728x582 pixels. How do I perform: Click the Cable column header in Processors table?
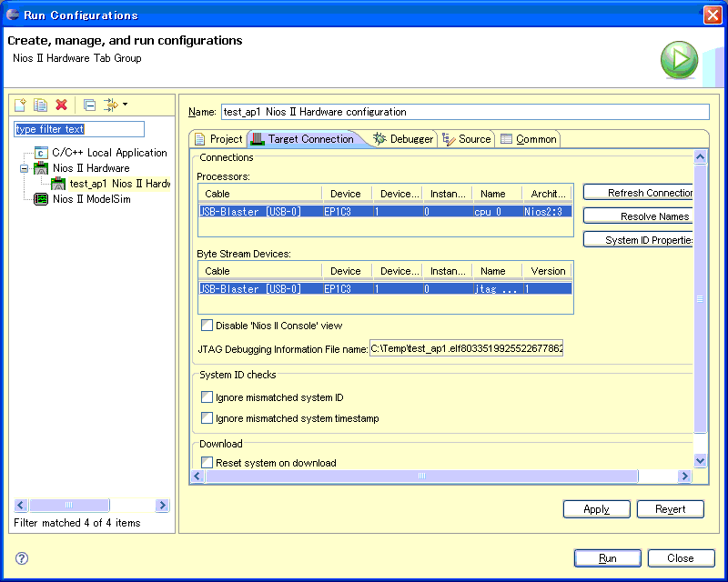click(x=260, y=194)
